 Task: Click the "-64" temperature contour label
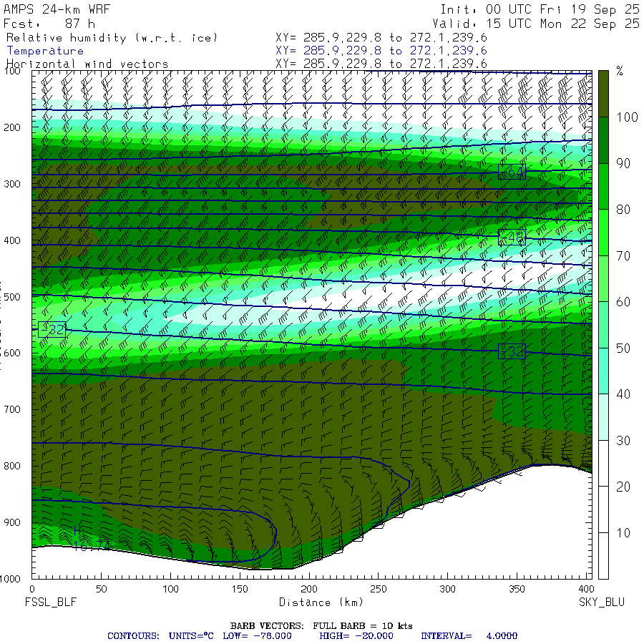click(x=512, y=172)
